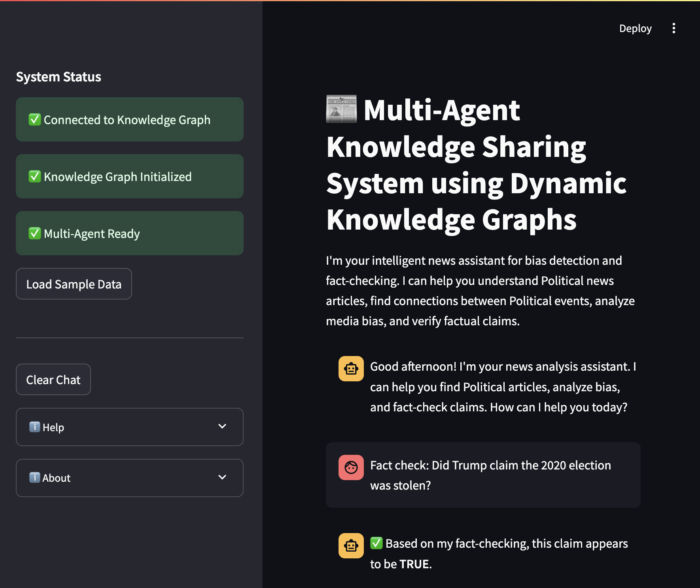The width and height of the screenshot is (700, 588).
Task: Click the System Status heading
Action: (59, 77)
